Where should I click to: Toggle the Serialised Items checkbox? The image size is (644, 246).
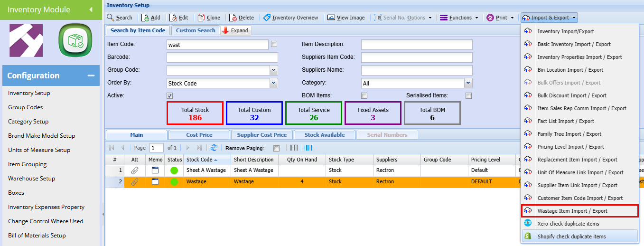(x=468, y=95)
